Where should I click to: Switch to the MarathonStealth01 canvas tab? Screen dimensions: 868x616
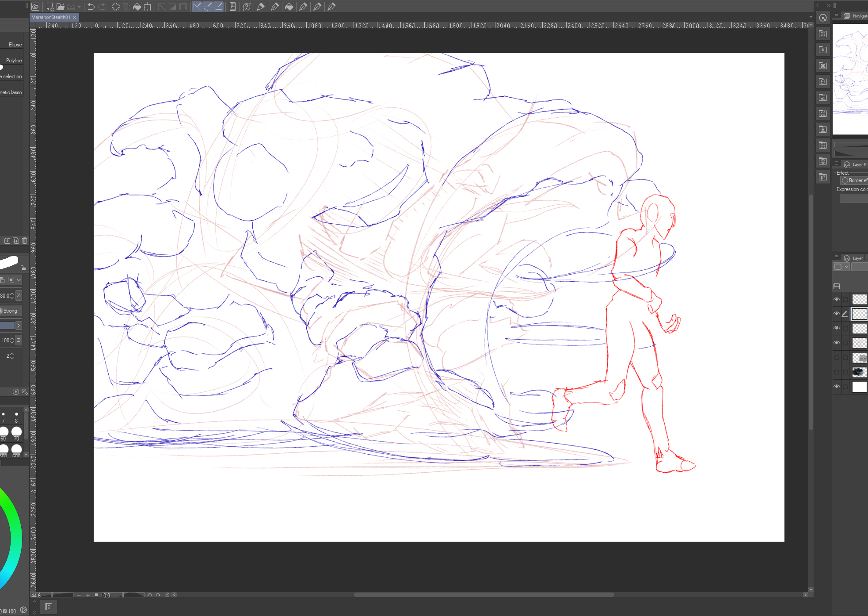coord(51,17)
